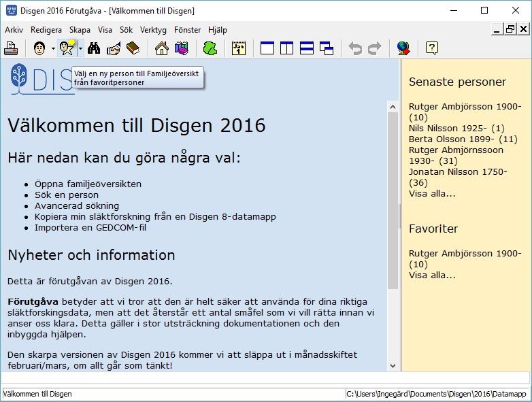Click the cascade windows icon
532x402 pixels.
(x=327, y=48)
